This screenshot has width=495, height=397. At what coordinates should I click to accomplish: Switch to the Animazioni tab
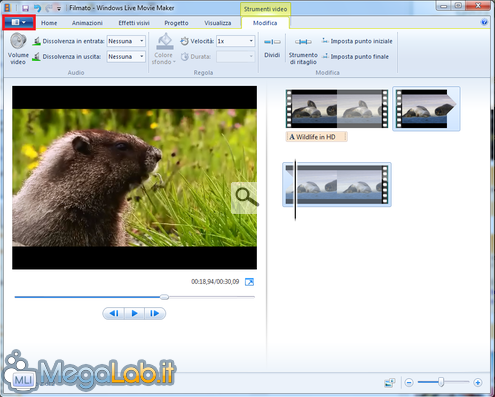87,23
